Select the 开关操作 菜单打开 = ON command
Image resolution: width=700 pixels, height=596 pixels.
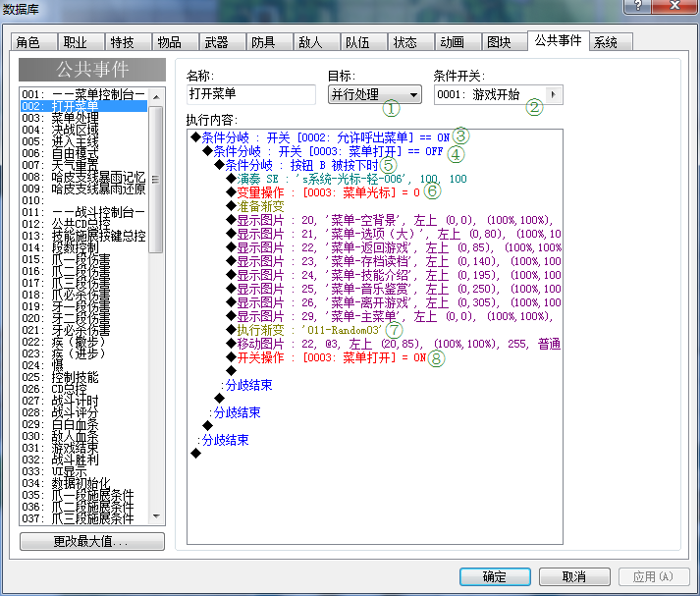(326, 358)
